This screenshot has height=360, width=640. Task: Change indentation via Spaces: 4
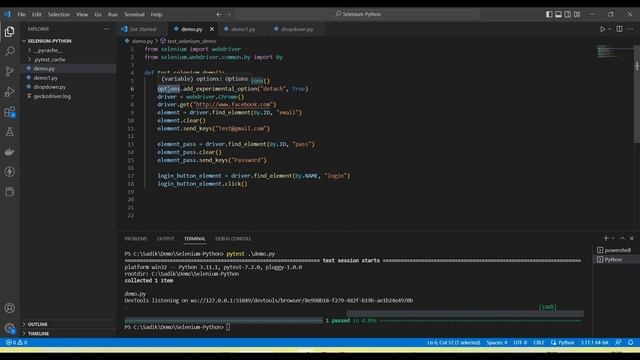[x=497, y=342]
